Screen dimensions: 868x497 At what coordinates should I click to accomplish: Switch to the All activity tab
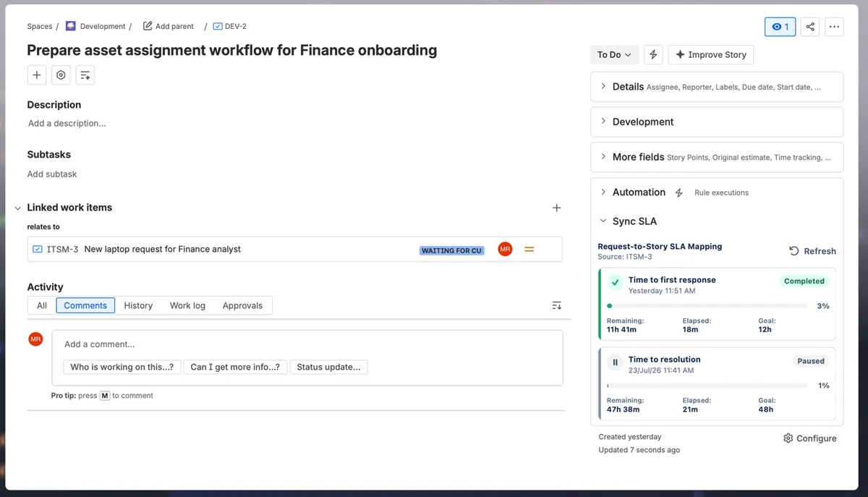click(42, 305)
